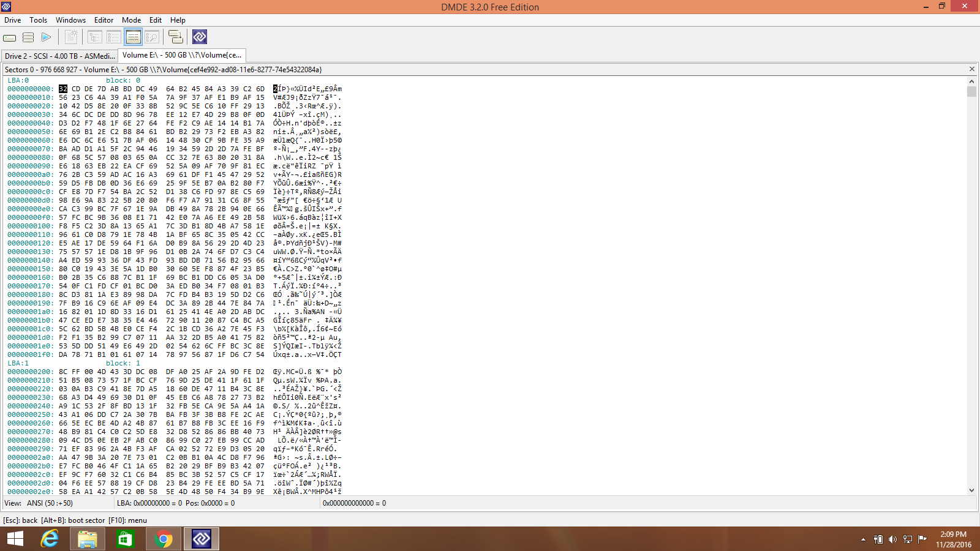Click the list search toolbar icon

pyautogui.click(x=152, y=37)
